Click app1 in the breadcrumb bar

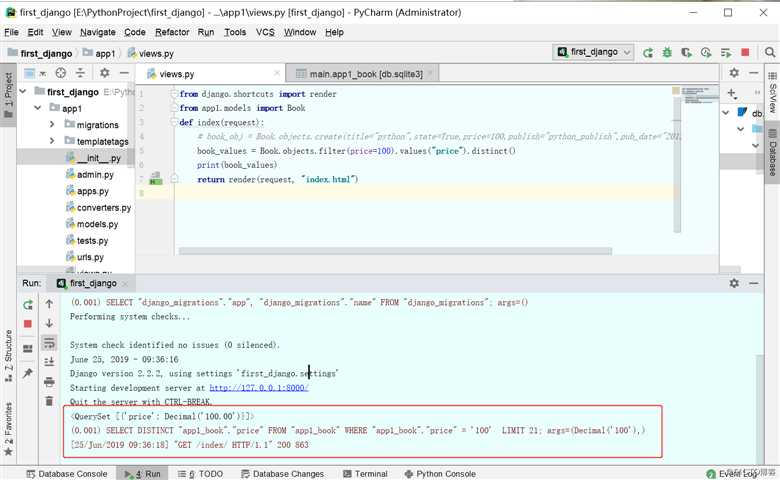(x=99, y=53)
